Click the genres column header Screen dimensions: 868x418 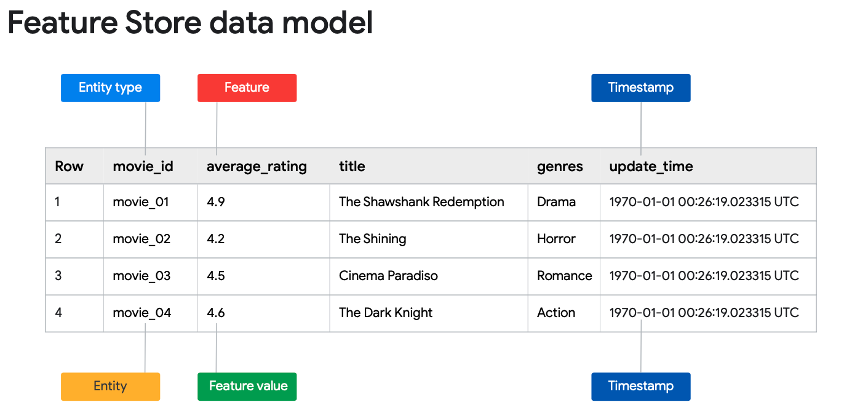[560, 166]
